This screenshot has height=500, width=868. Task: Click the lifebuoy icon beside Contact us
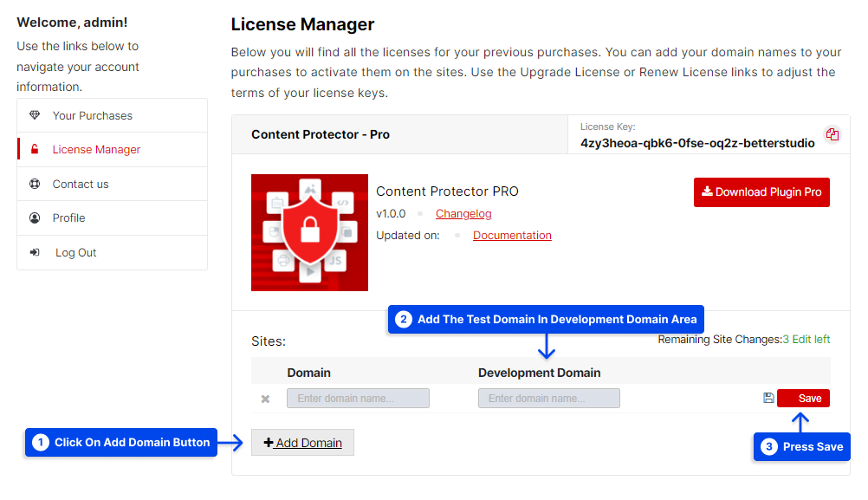tap(35, 184)
